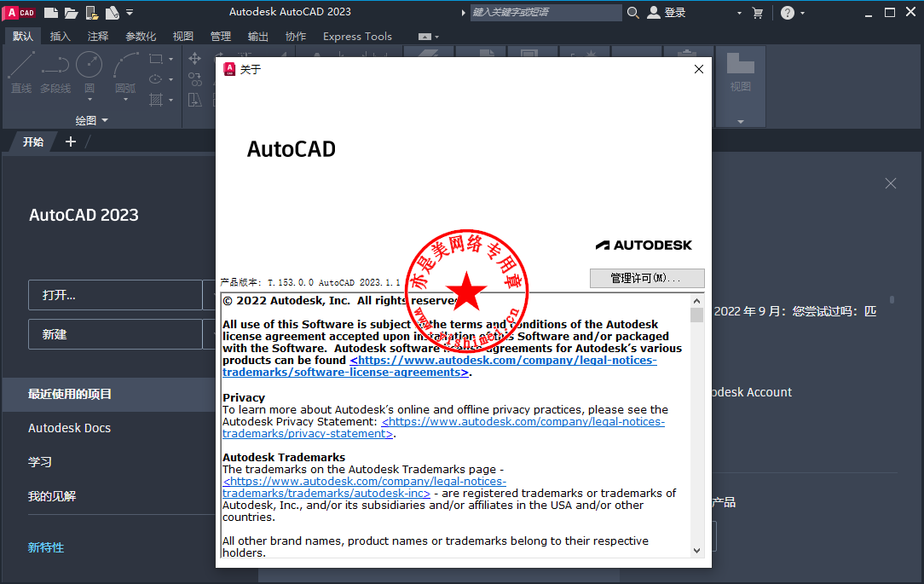Toggle the ribbon minimize button after Express Tools
This screenshot has height=584, width=924.
(424, 37)
